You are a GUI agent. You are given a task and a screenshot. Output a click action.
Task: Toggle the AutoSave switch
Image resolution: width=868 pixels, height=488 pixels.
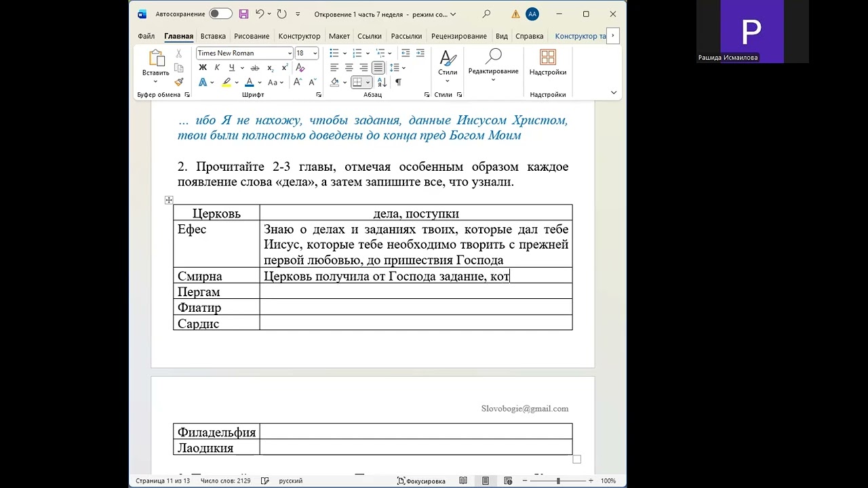click(220, 14)
